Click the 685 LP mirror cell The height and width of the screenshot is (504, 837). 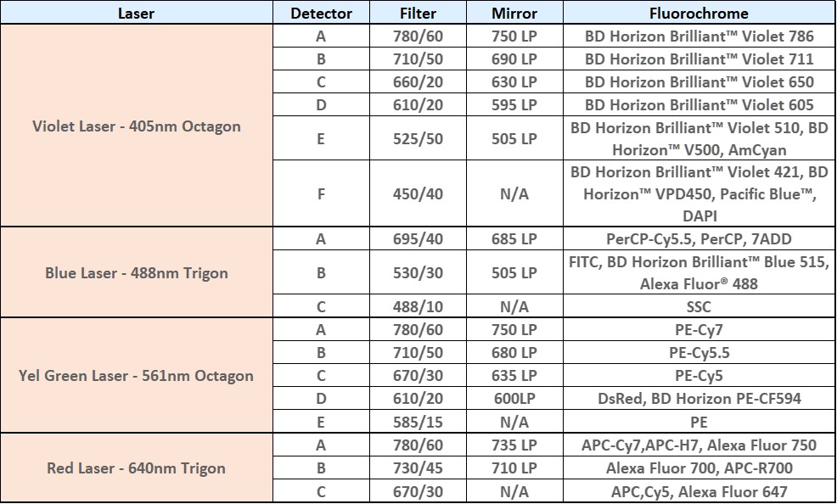514,239
